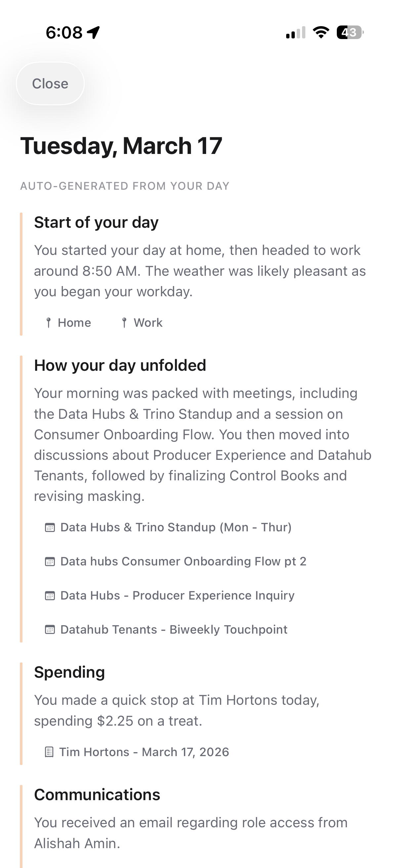Tap the location arrow in status bar
Screen dimensions: 399x868
(93, 32)
